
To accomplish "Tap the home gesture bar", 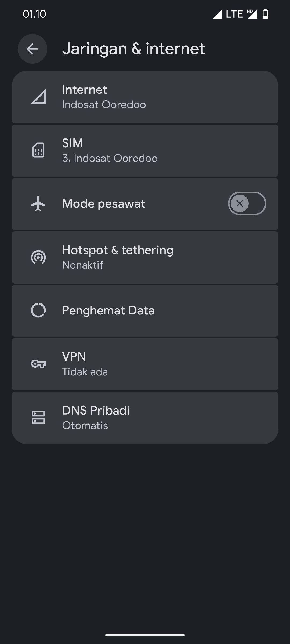I will point(145,635).
